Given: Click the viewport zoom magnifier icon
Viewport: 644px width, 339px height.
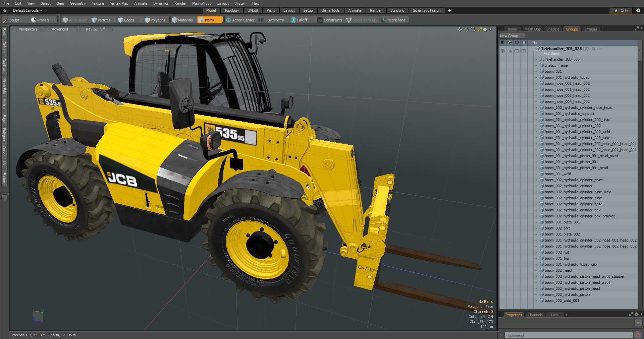Looking at the screenshot, I should point(473,29).
